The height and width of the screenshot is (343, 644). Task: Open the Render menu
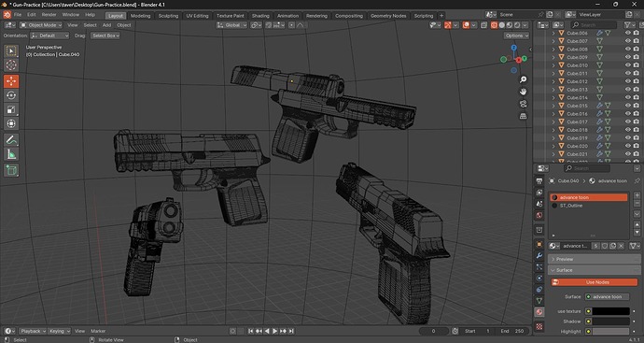pos(49,15)
